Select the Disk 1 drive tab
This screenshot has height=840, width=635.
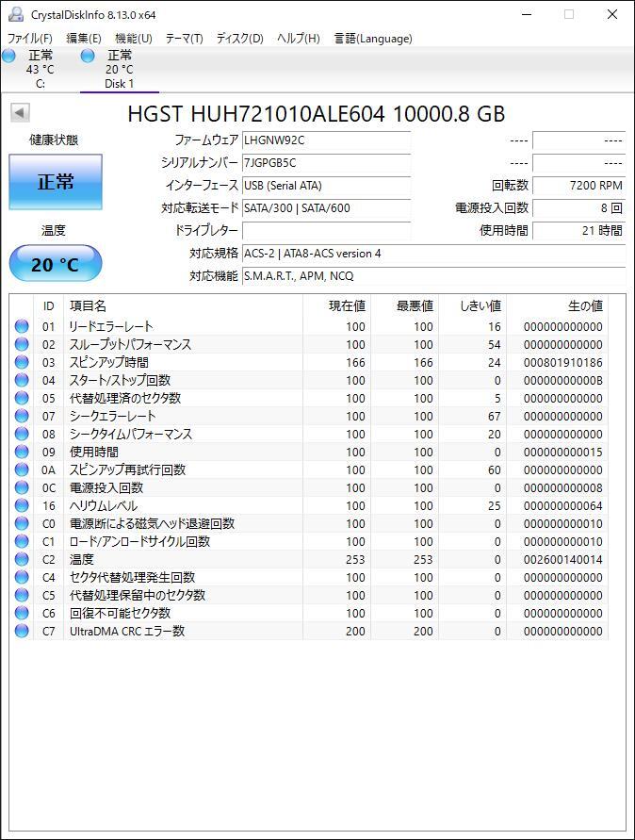click(119, 69)
